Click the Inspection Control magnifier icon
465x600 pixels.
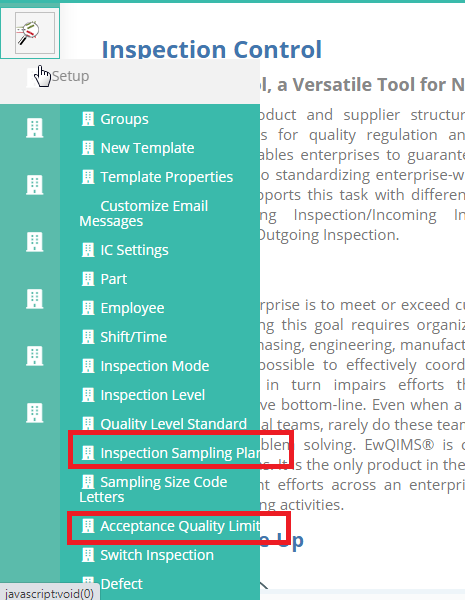click(x=30, y=33)
